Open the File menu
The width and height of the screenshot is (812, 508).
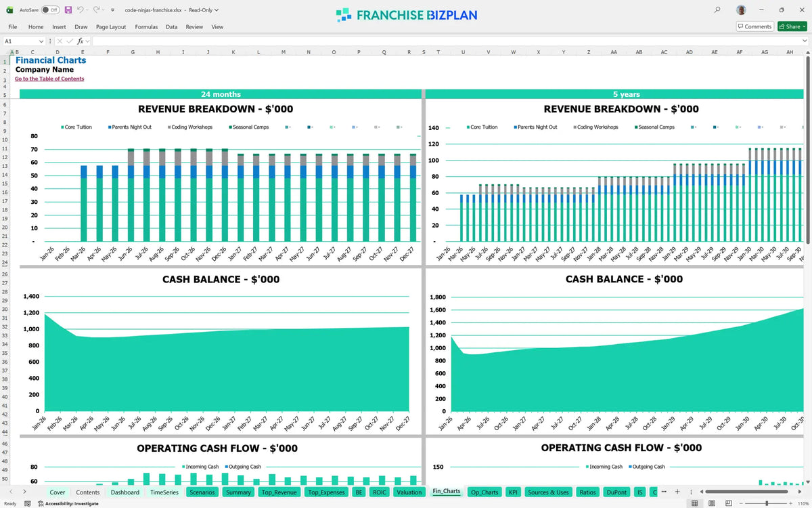[x=13, y=26]
